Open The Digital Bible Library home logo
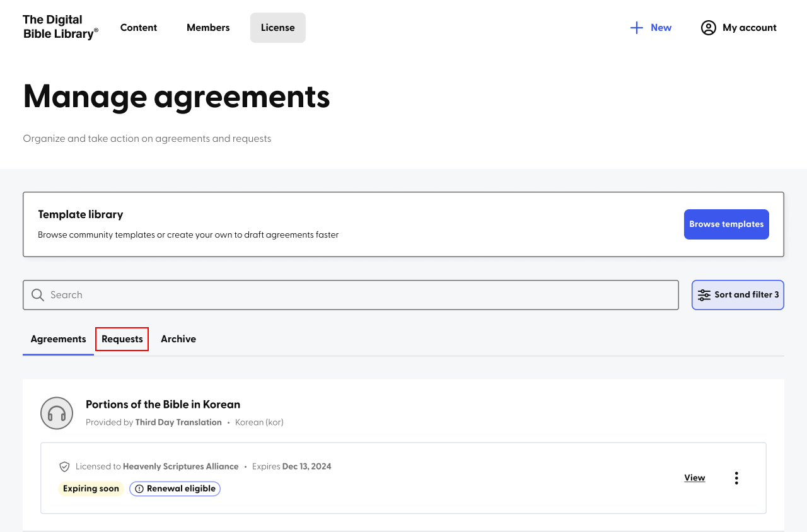The width and height of the screenshot is (807, 532). click(x=61, y=28)
